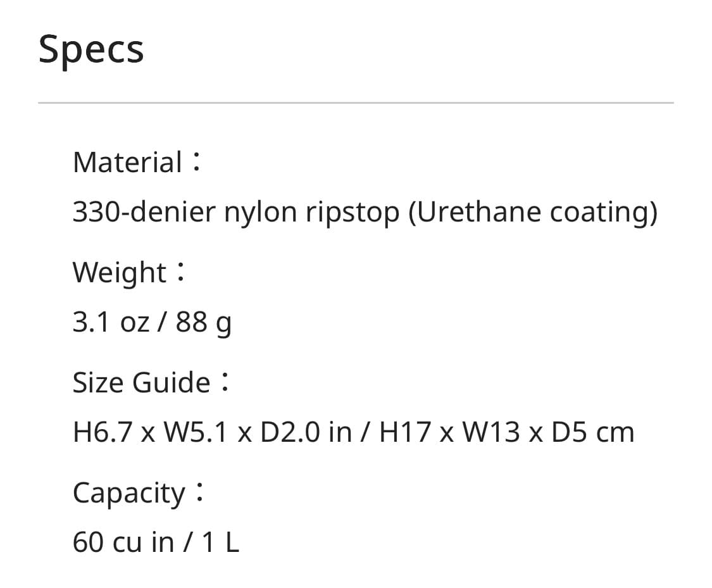Click the D5 cm depth value

click(x=592, y=432)
